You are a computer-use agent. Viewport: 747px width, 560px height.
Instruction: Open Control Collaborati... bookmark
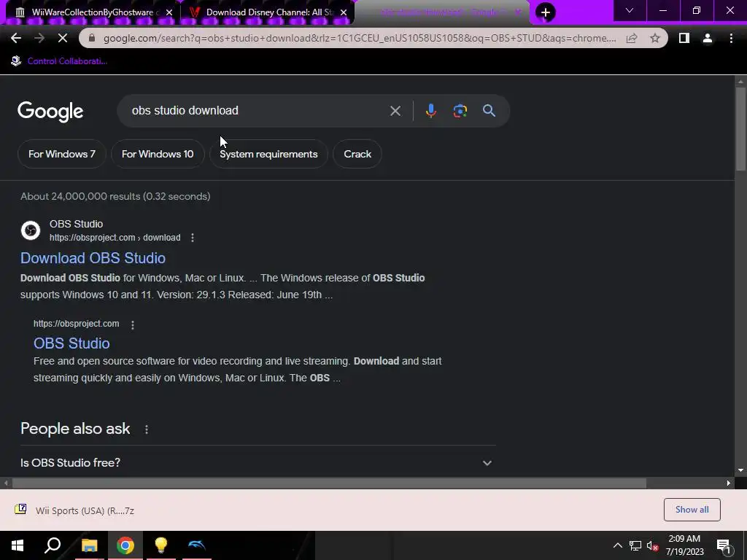(59, 61)
